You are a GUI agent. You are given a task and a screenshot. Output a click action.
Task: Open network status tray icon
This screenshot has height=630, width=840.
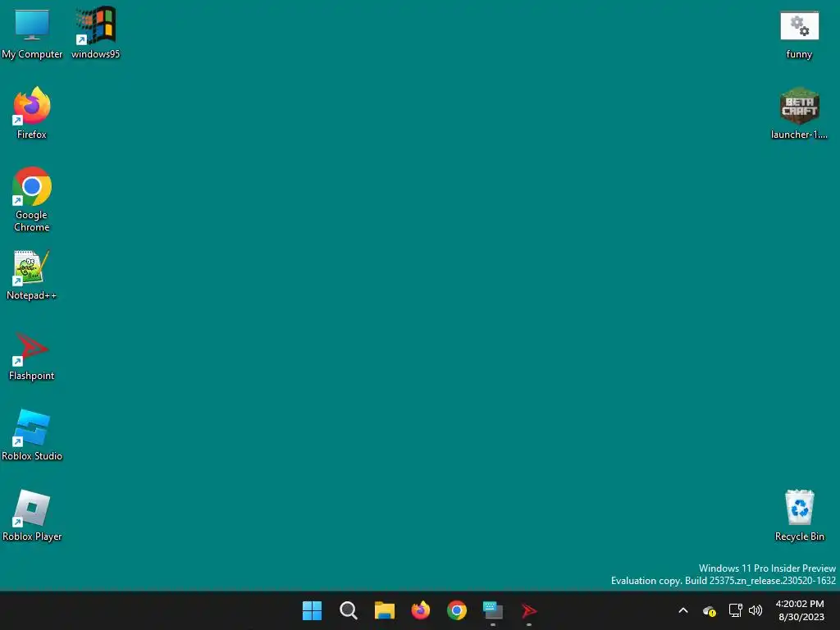[735, 610]
